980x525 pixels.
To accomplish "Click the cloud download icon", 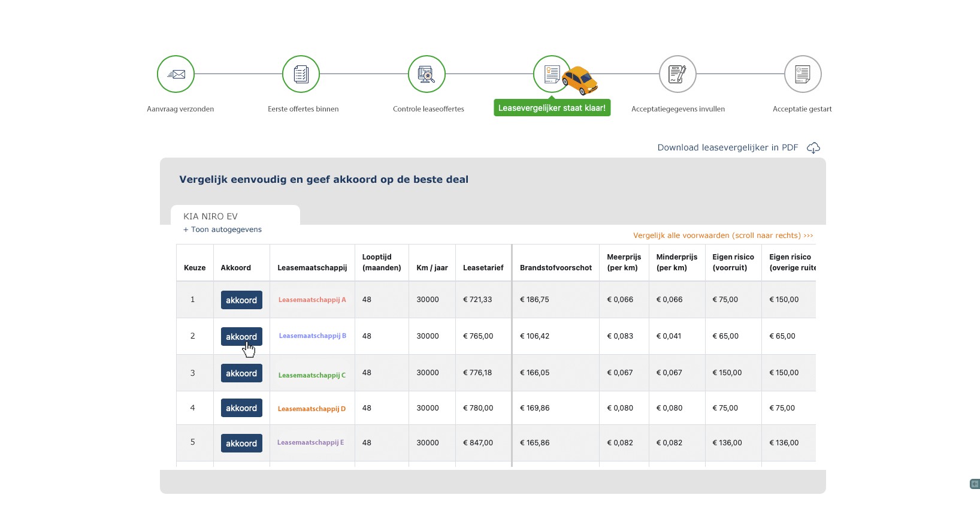I will [813, 148].
